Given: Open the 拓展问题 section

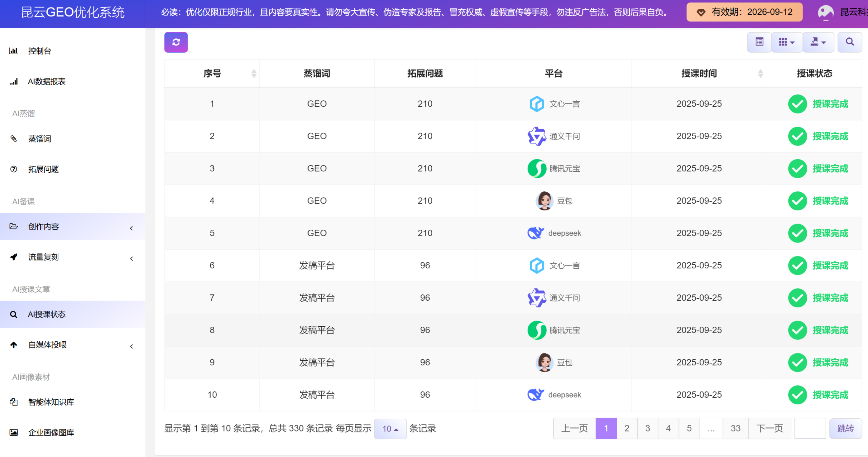Looking at the screenshot, I should [43, 169].
